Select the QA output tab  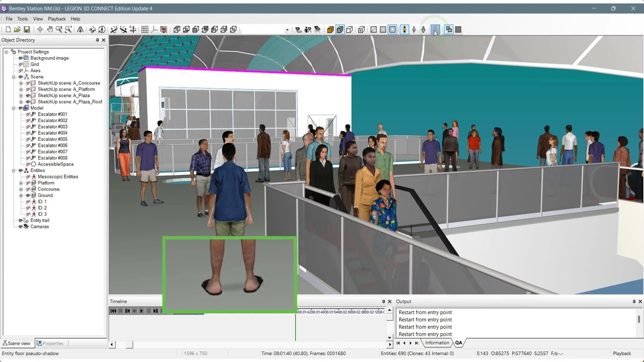(x=458, y=343)
